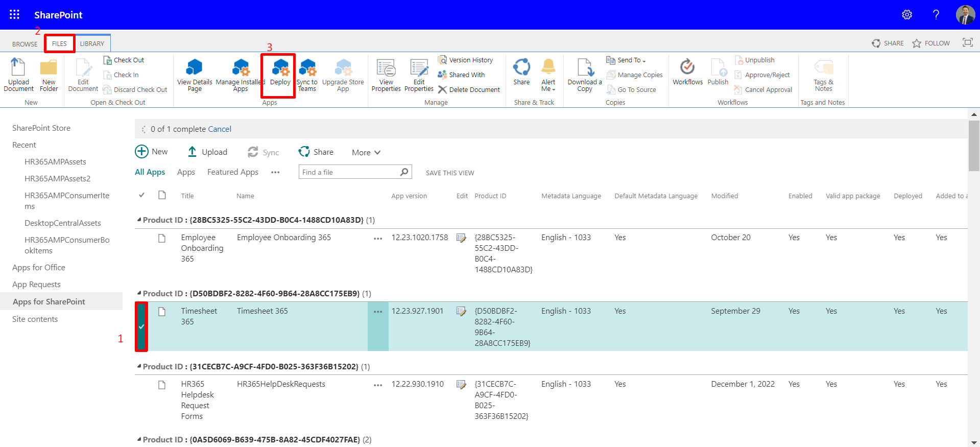Click FOLLOW star in header

[x=931, y=43]
